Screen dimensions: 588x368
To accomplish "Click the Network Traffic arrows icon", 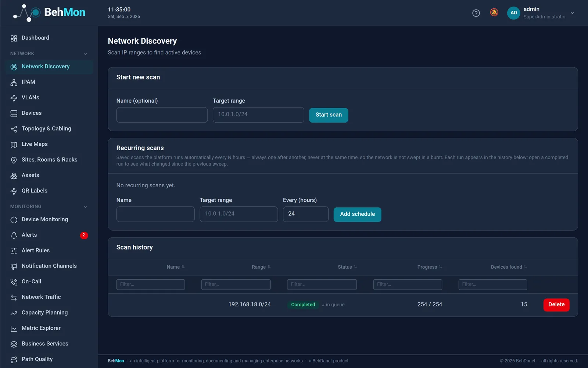I will click(x=14, y=297).
